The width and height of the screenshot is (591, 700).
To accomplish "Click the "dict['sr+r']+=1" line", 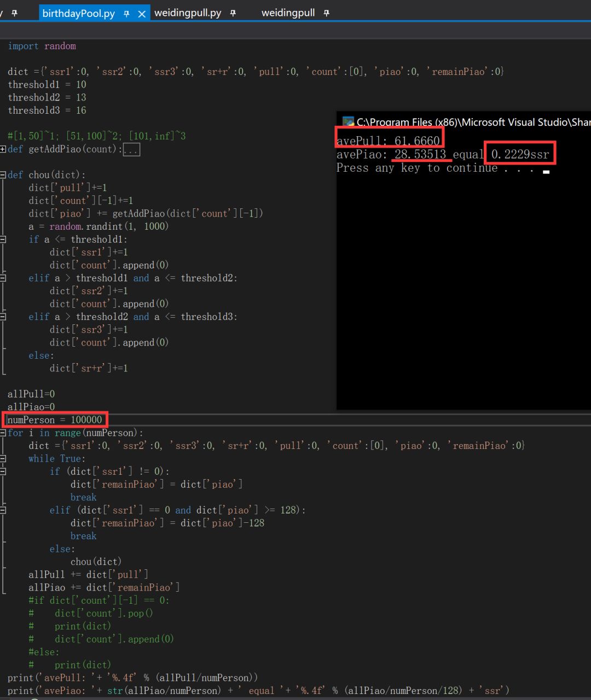I will coord(89,368).
